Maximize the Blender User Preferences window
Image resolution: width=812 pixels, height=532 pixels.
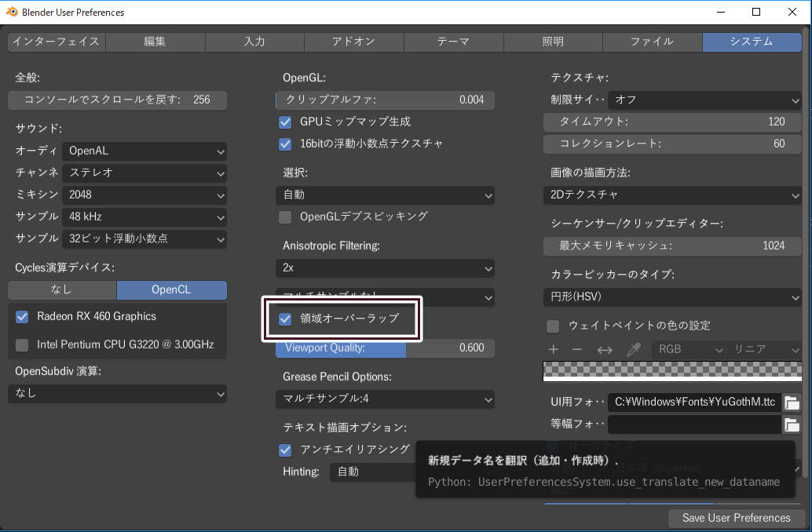pos(756,12)
